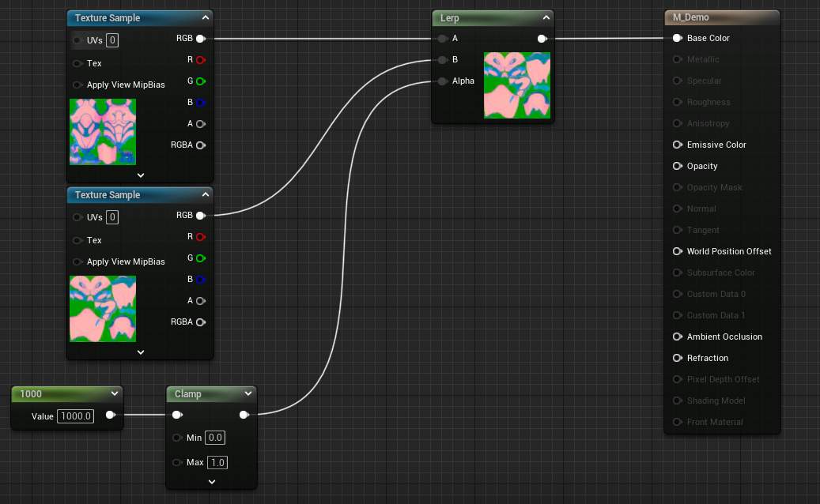This screenshot has width=820, height=504.
Task: Click the Lerp node preview thumbnail
Action: tap(516, 85)
